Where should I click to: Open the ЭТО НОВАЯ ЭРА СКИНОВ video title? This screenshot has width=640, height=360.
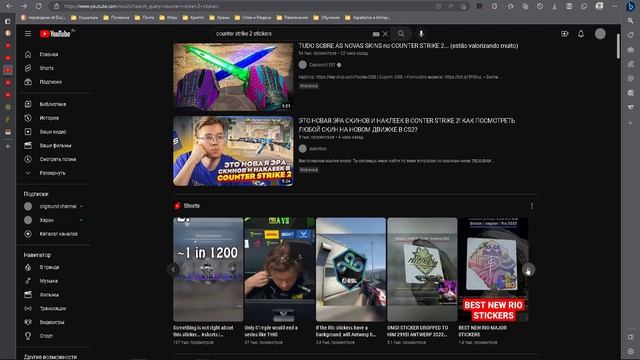coord(407,125)
